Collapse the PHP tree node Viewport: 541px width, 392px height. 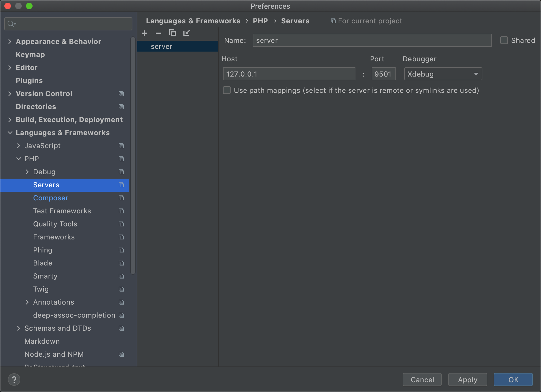pos(19,159)
